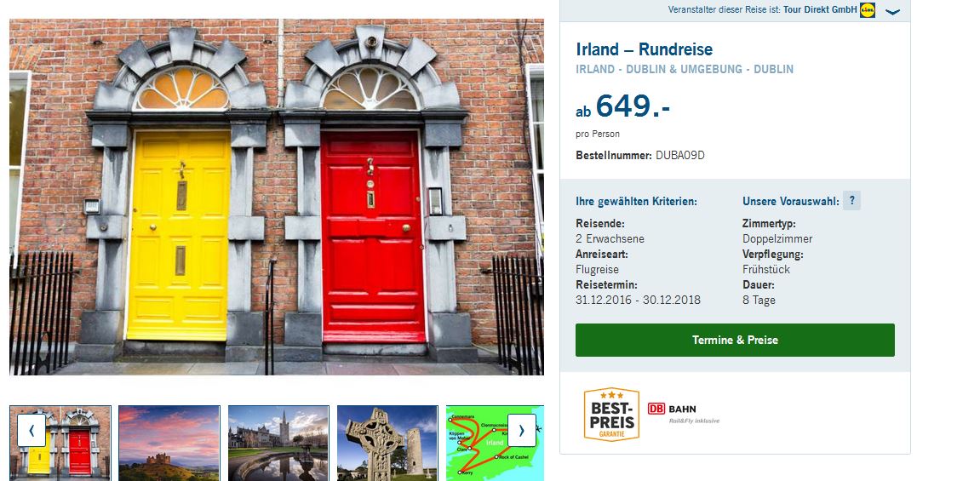Open the Tour Direkt GmbH link
This screenshot has width=980, height=481.
[821, 10]
